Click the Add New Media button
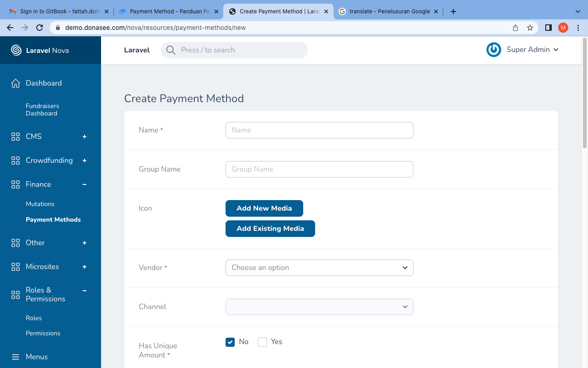Image resolution: width=588 pixels, height=368 pixels. pyautogui.click(x=264, y=208)
